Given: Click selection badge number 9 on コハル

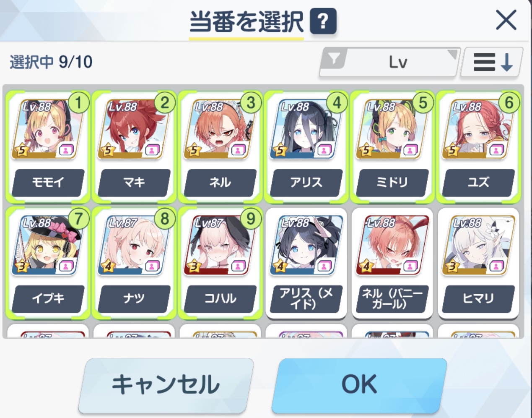Looking at the screenshot, I should coord(251,219).
